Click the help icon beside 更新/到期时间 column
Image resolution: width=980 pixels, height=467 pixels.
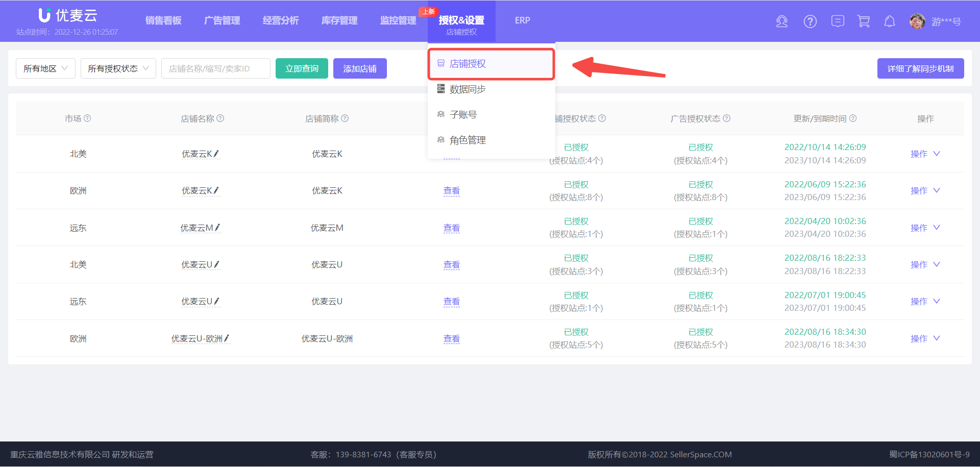pos(853,118)
